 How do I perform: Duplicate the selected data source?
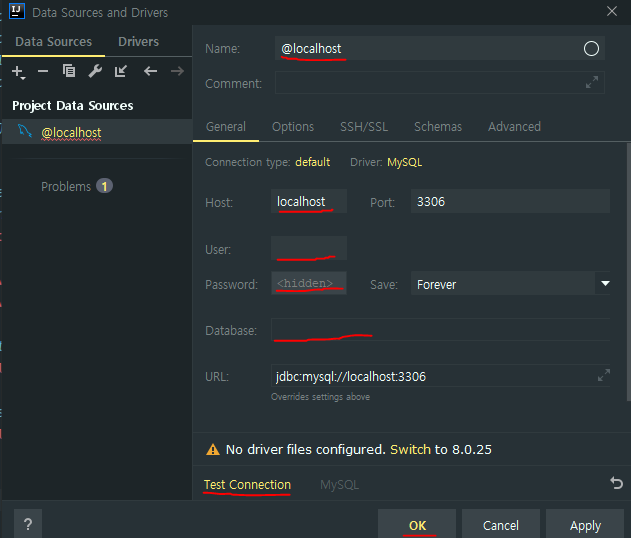69,71
